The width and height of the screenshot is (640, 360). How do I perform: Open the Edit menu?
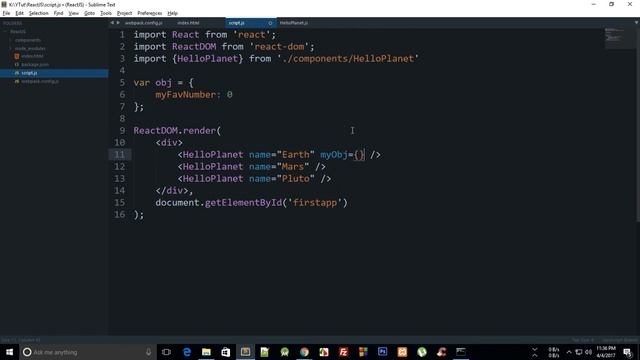(x=19, y=13)
